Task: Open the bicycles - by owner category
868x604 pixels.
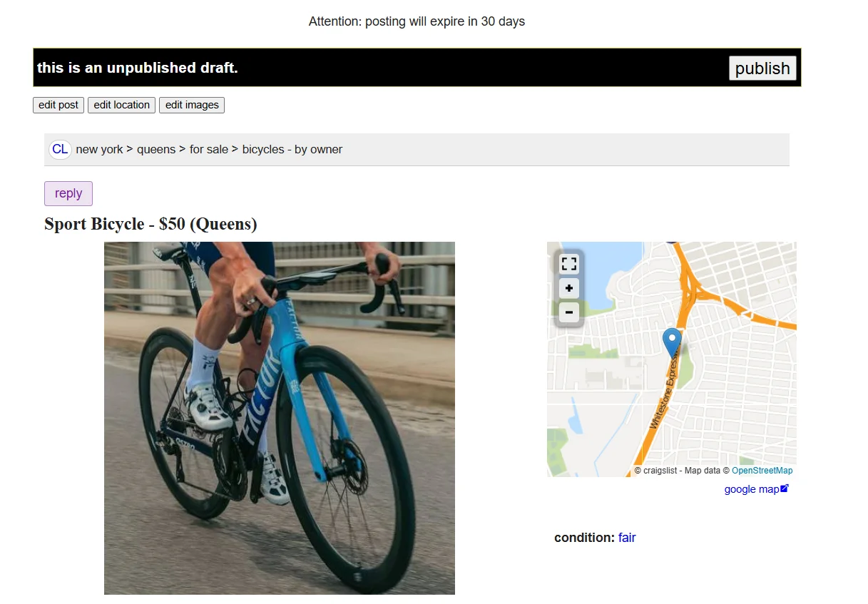Action: [x=290, y=149]
